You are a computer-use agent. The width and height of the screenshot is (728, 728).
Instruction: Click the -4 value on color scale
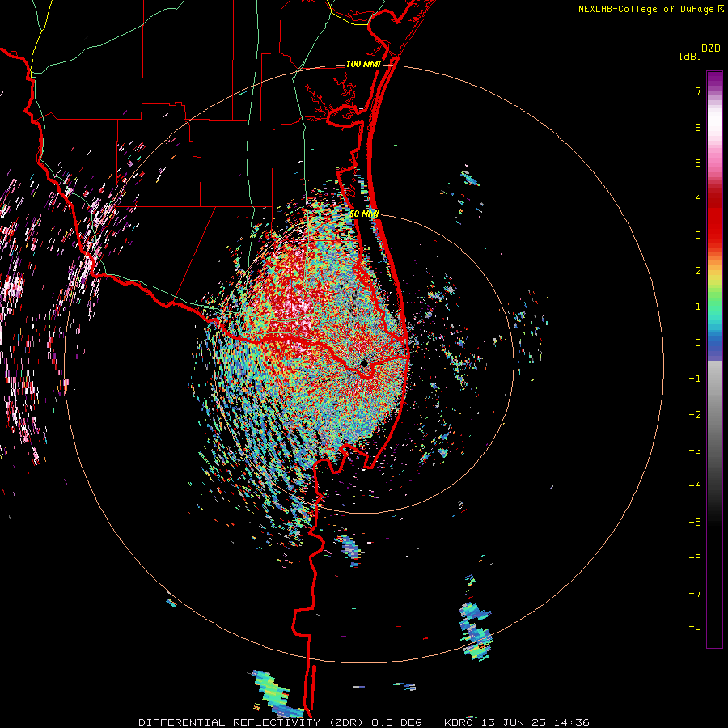click(695, 486)
